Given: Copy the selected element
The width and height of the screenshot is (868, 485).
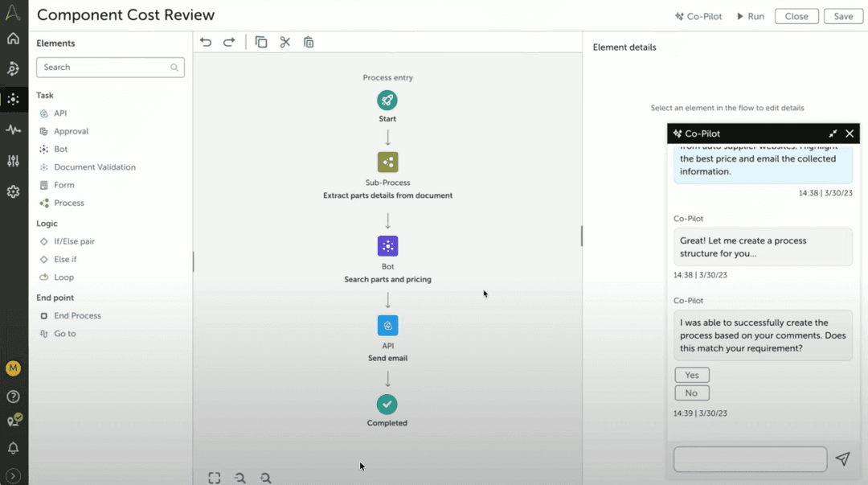Looking at the screenshot, I should pos(260,42).
